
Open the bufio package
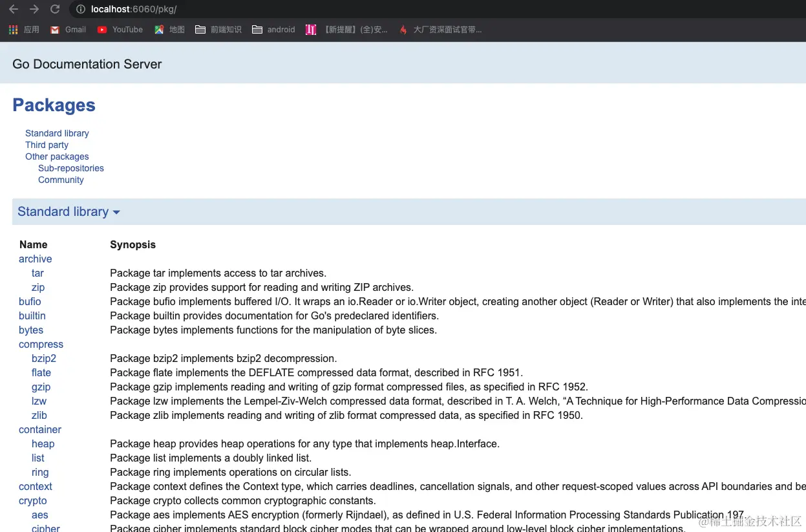(x=30, y=301)
